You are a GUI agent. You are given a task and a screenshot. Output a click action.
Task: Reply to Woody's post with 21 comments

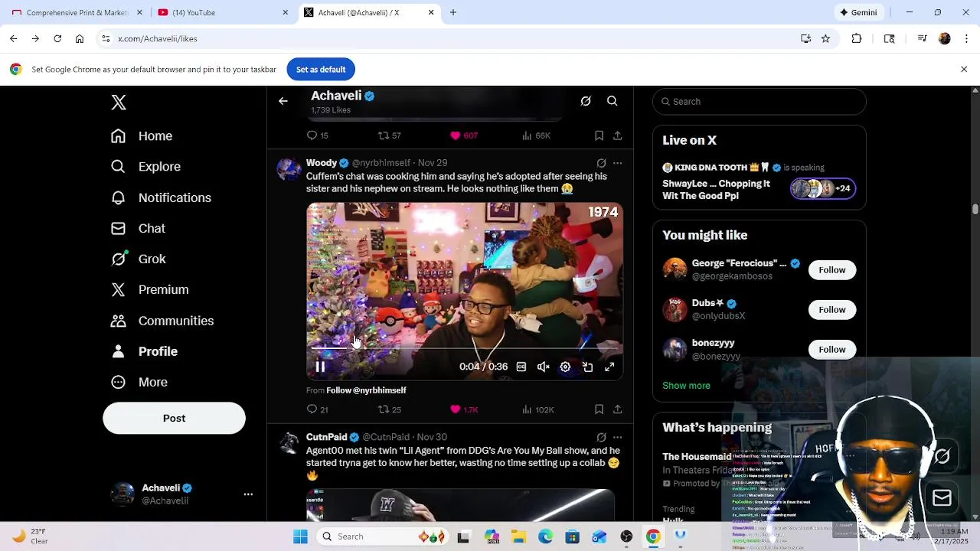(x=317, y=409)
